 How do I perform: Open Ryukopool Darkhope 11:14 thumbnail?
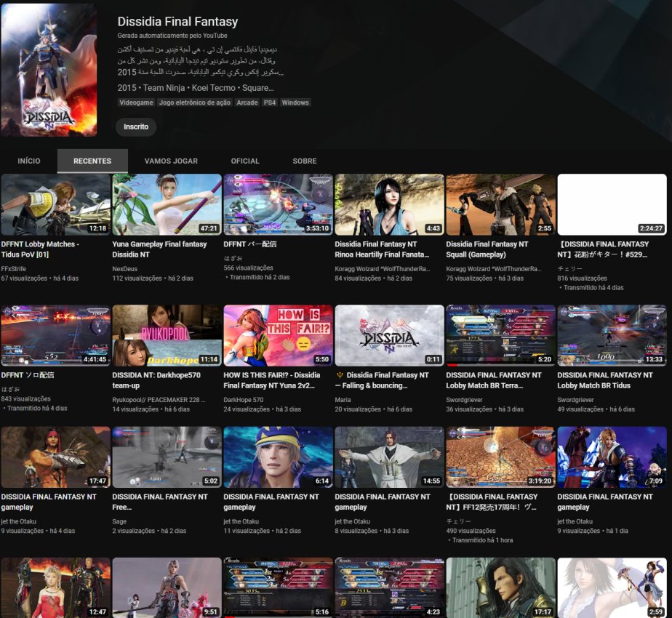coord(167,336)
